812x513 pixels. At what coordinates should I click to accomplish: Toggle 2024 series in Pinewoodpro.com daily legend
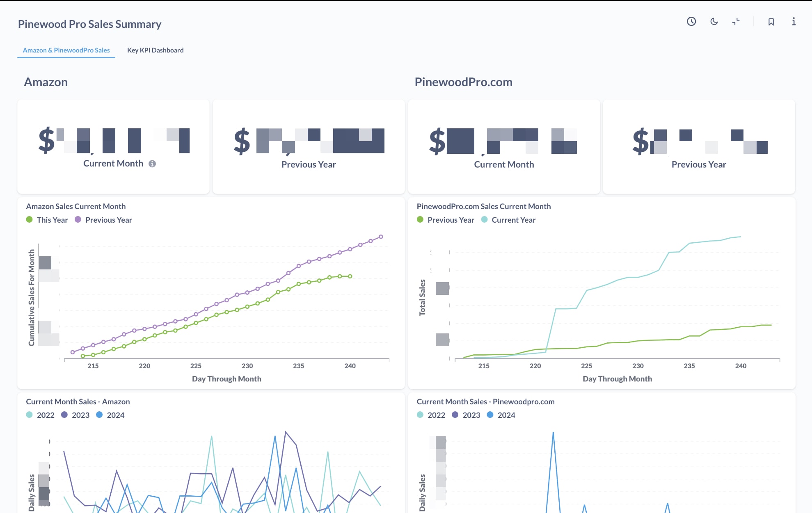click(501, 415)
